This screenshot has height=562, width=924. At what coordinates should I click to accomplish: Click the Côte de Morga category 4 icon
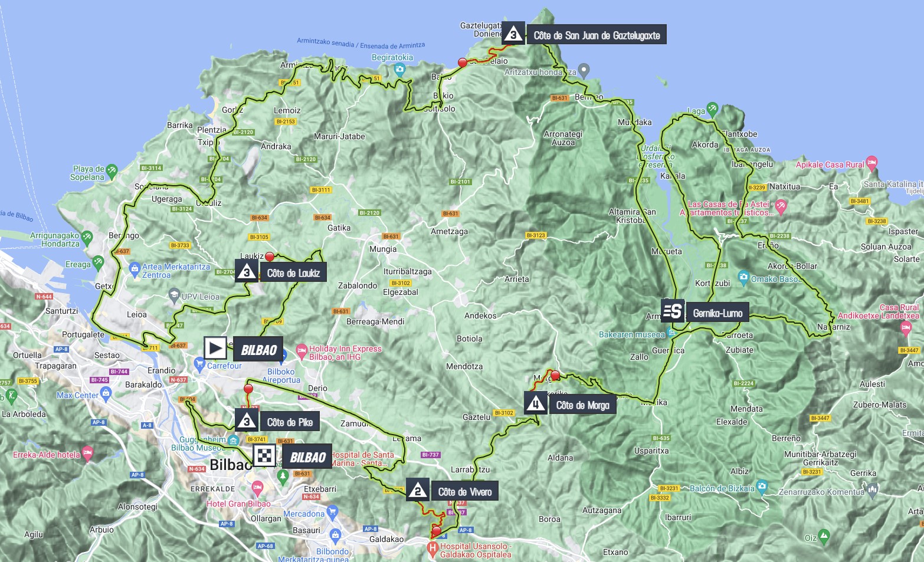tap(535, 403)
